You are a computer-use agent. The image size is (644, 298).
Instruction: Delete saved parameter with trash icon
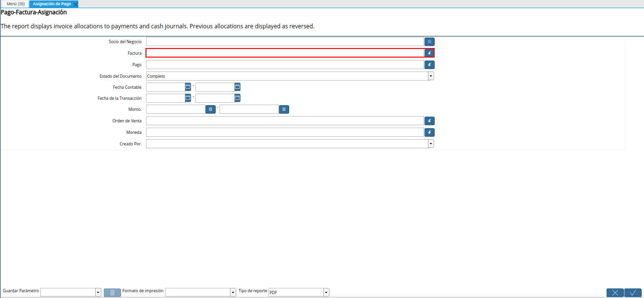tap(112, 293)
